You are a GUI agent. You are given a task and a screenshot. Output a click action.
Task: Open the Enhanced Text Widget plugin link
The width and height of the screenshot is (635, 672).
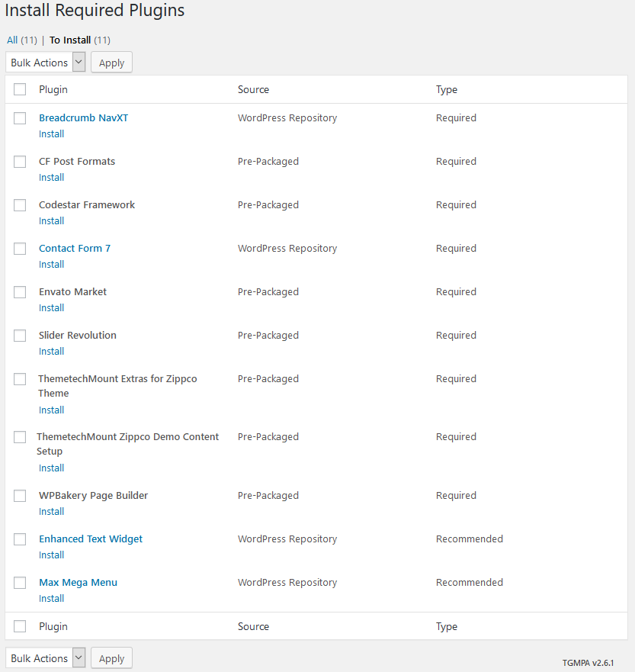[91, 539]
